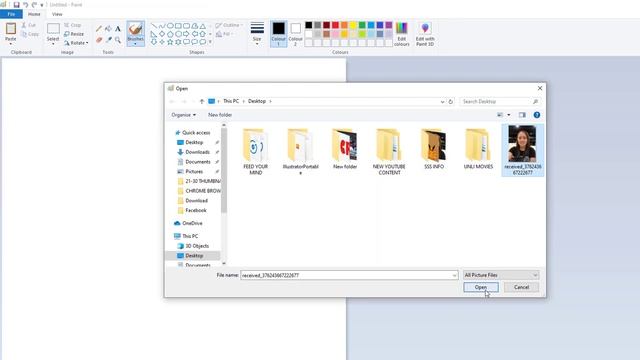Click the Open button in dialog
Image resolution: width=640 pixels, height=360 pixels.
pyautogui.click(x=481, y=287)
